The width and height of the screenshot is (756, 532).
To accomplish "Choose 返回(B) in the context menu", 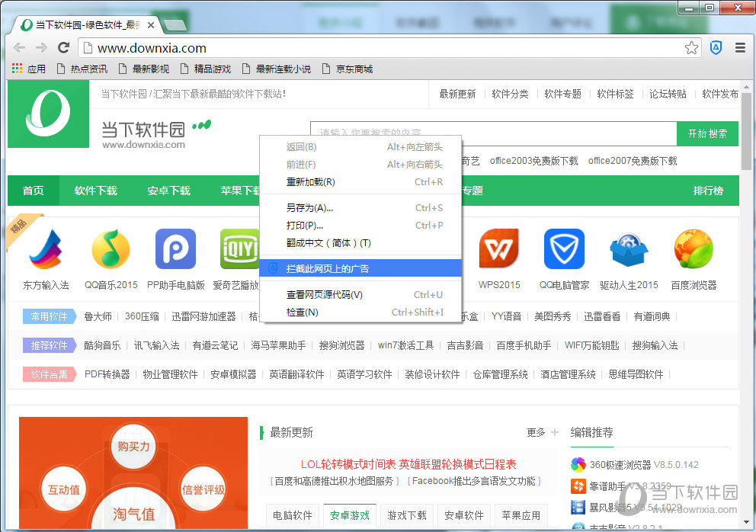I will 360,146.
